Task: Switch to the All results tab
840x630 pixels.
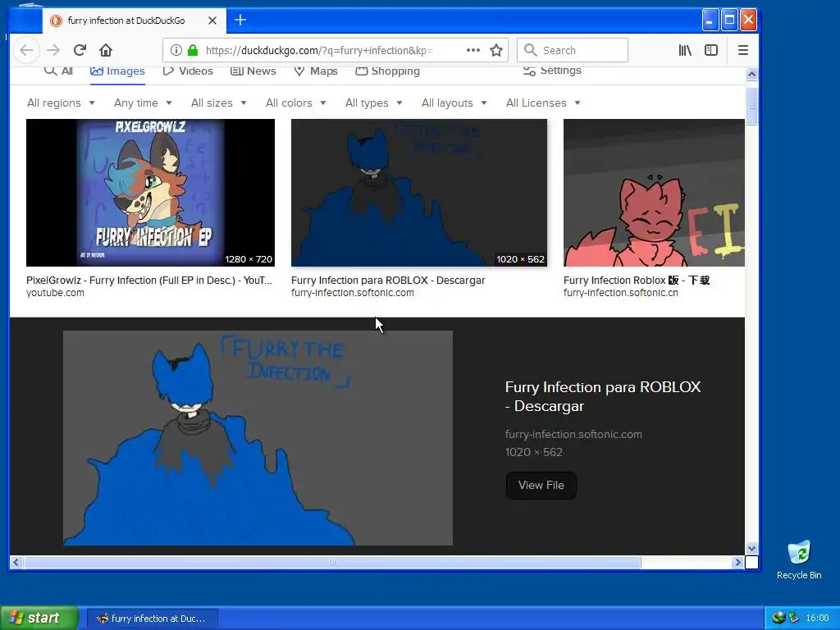Action: tap(58, 71)
